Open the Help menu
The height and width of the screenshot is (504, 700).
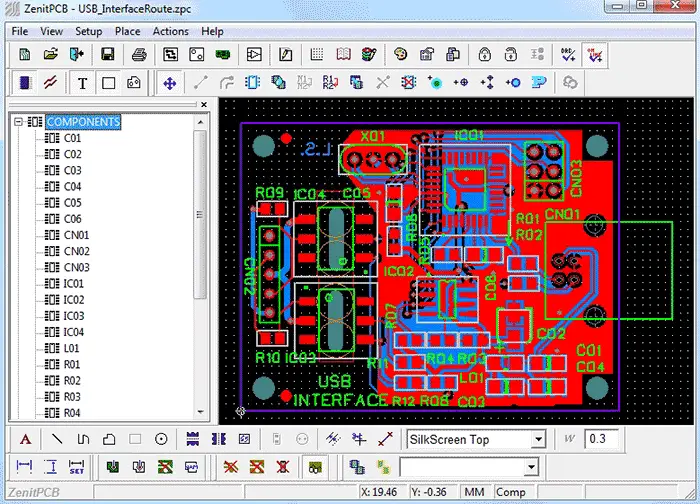(212, 31)
